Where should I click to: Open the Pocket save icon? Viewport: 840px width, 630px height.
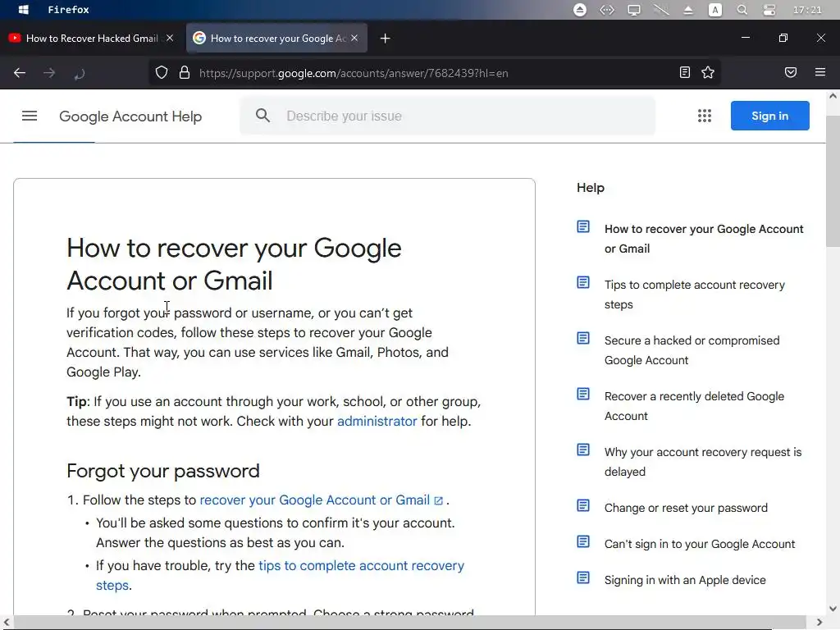point(791,72)
